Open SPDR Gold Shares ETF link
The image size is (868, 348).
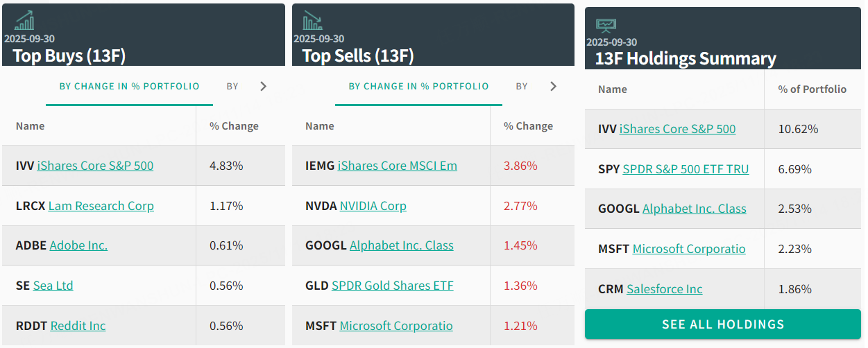(x=393, y=286)
